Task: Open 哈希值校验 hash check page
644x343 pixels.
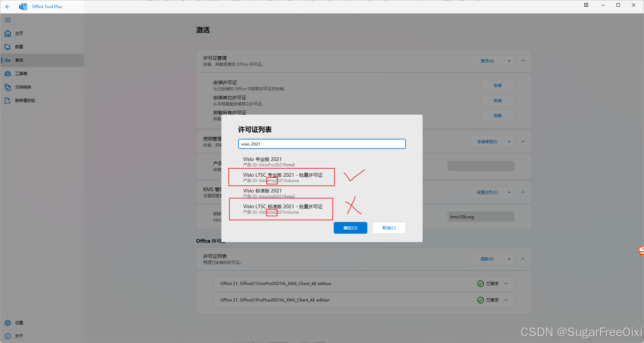Action: (42, 101)
